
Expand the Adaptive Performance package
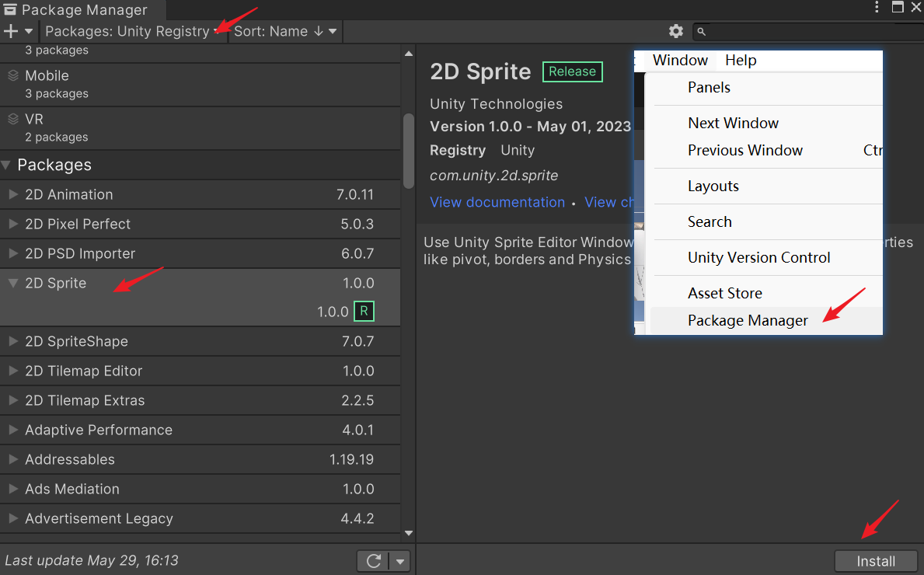[x=13, y=430]
